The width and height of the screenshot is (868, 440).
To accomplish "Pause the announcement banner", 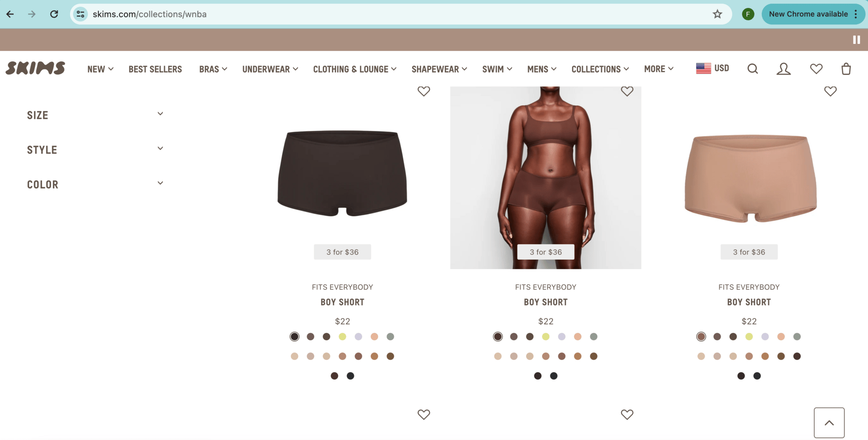I will click(x=856, y=40).
